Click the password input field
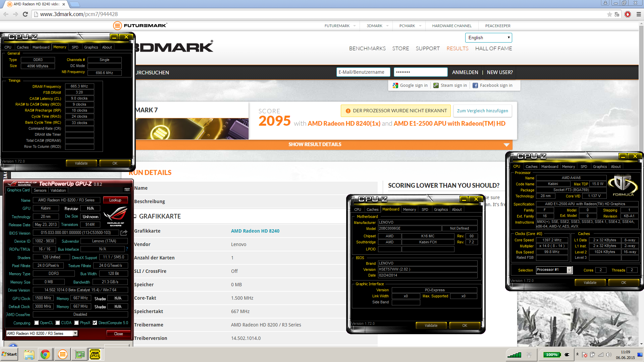Image resolution: width=644 pixels, height=362 pixels. [x=421, y=72]
